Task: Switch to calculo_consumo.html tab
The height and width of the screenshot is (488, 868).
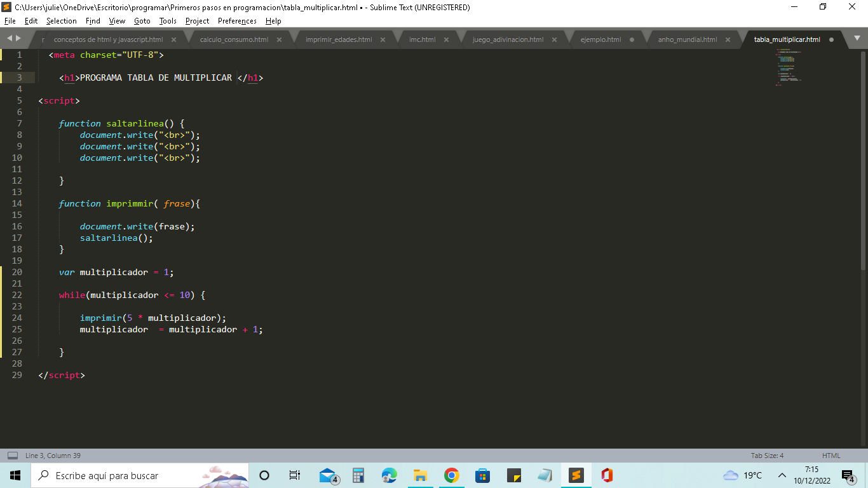Action: 234,39
